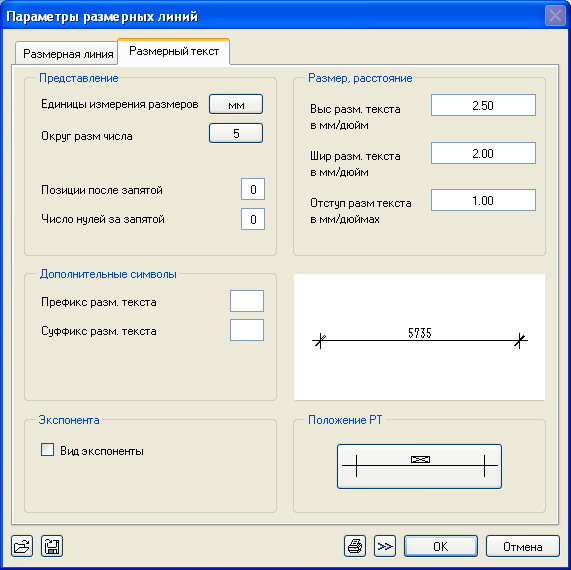Open the load favorites folder icon
Screen dimensions: 571x570
click(x=22, y=546)
